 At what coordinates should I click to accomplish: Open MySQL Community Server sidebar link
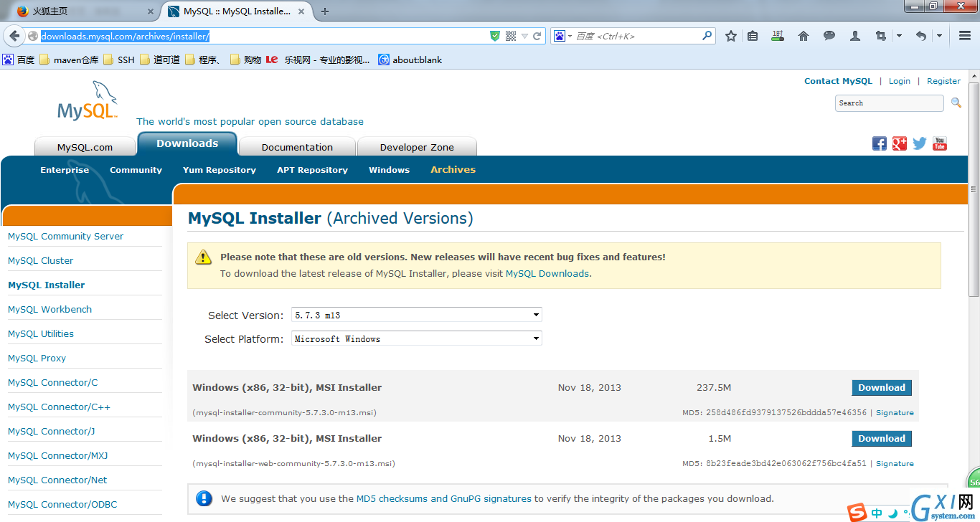point(65,236)
